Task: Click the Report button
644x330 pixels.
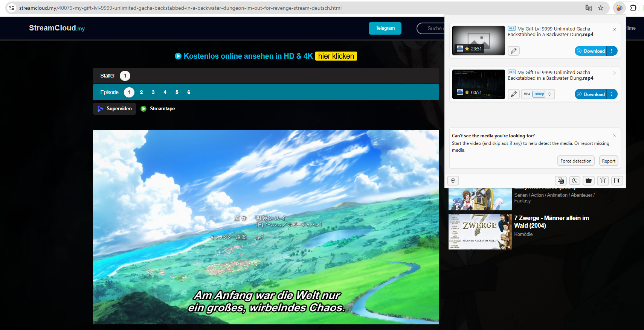Action: click(609, 161)
